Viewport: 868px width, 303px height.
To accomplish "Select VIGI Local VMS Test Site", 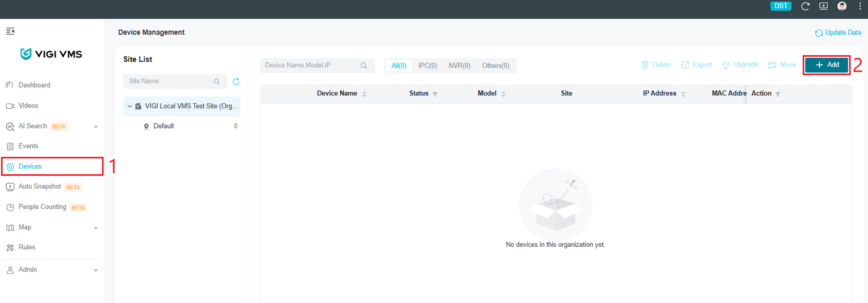I will click(x=182, y=106).
